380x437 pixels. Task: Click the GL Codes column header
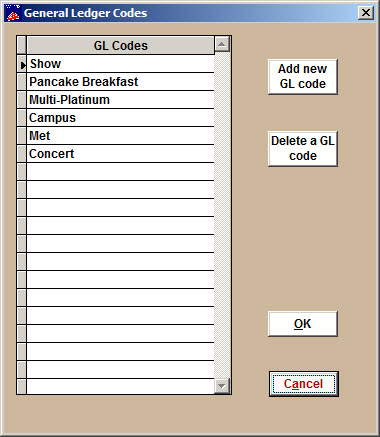click(120, 45)
